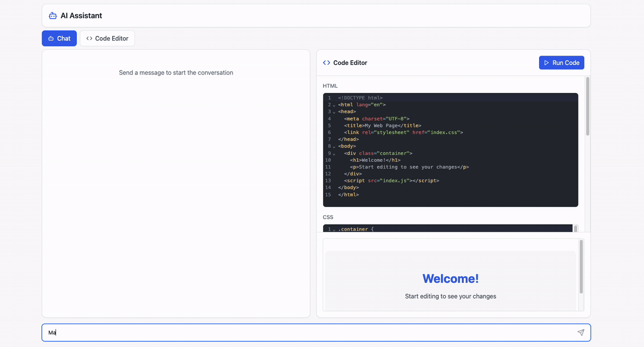Image resolution: width=644 pixels, height=347 pixels.
Task: Click the send message paper plane icon
Action: click(x=581, y=332)
